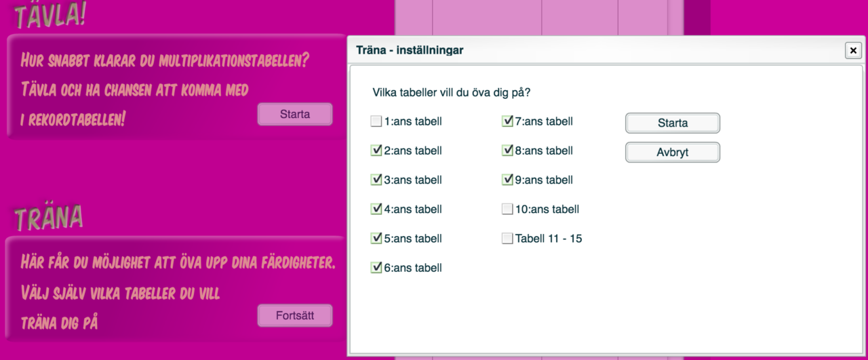Toggle the 8:ans tabell checkbox
This screenshot has width=868, height=360.
point(507,151)
